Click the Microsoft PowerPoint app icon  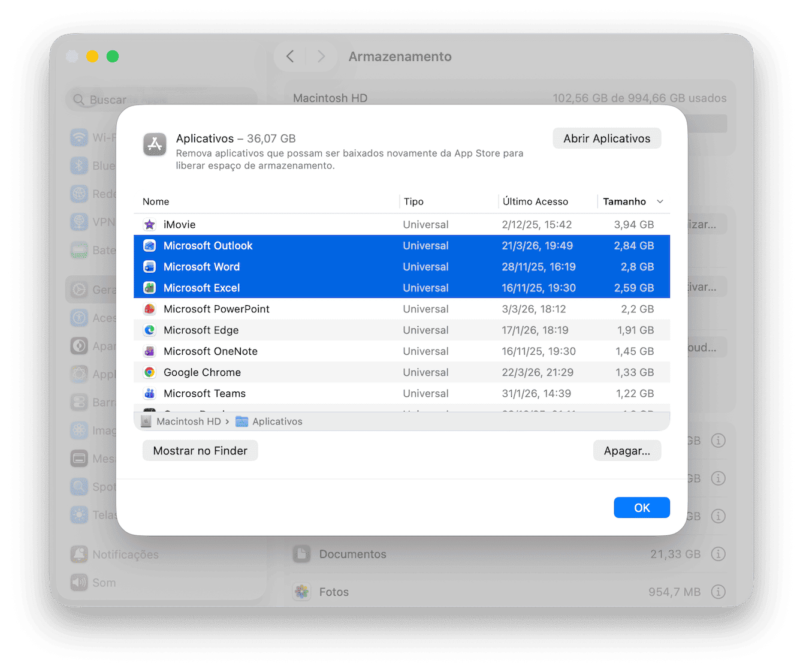150,309
